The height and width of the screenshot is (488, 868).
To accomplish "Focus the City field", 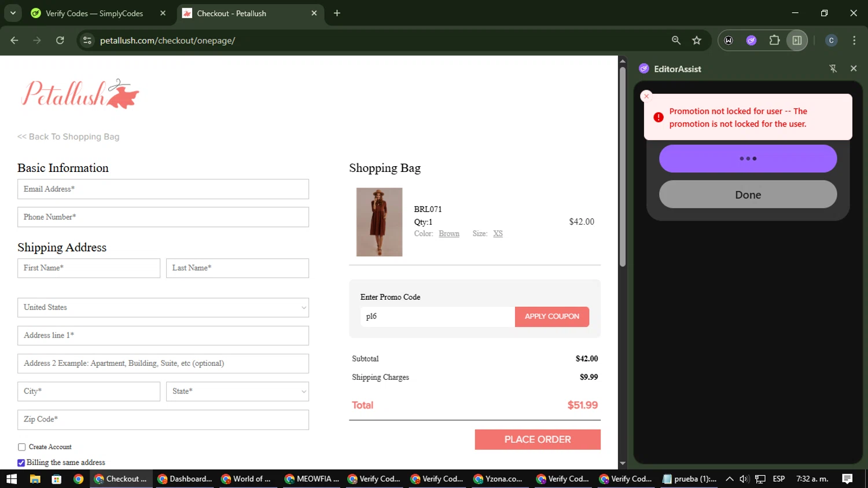I will [x=89, y=391].
